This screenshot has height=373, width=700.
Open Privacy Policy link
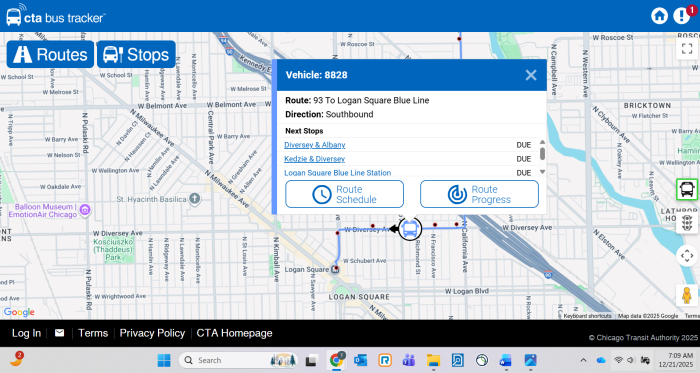click(152, 333)
